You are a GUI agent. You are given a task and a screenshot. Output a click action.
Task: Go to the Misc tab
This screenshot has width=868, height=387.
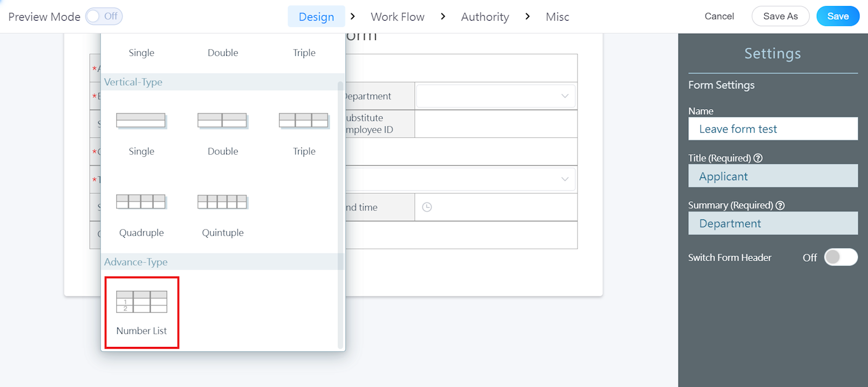point(557,17)
